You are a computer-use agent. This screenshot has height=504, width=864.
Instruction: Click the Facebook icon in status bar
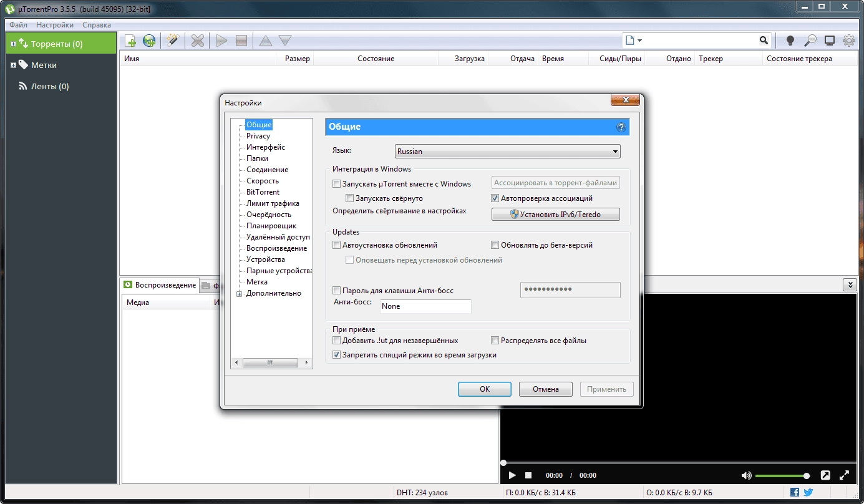(x=795, y=492)
